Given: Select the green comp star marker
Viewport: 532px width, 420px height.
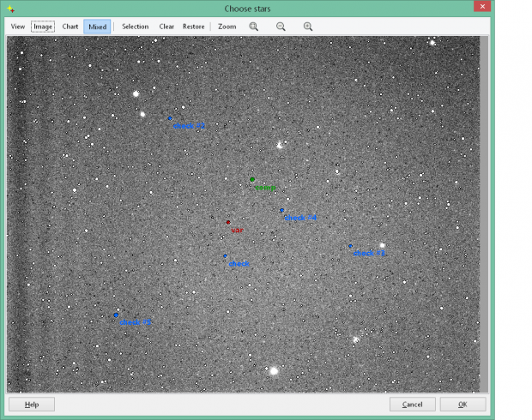Looking at the screenshot, I should pos(252,179).
